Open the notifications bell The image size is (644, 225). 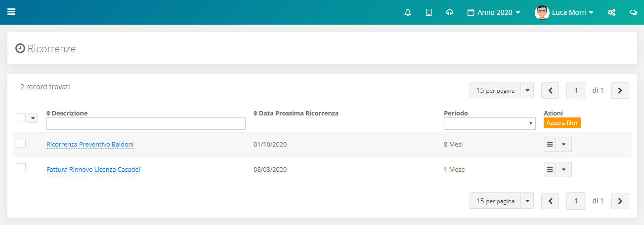click(408, 13)
